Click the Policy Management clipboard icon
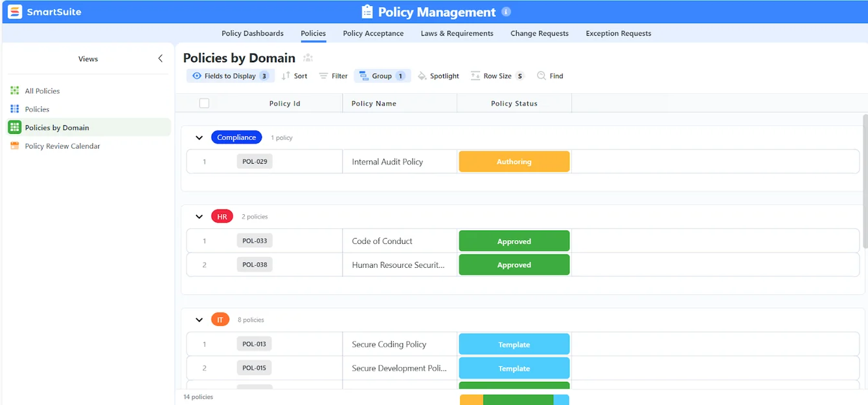 (x=367, y=12)
